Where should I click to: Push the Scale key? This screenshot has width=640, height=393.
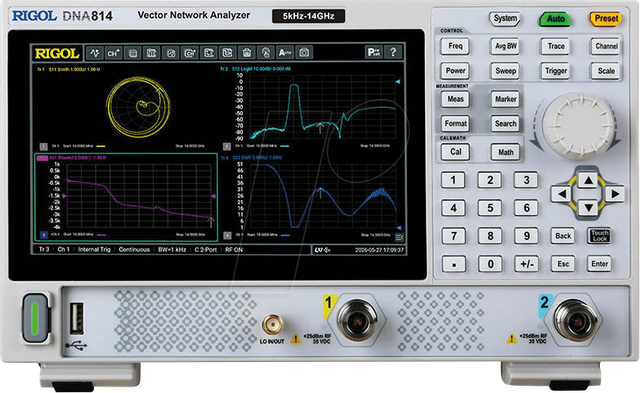tap(606, 71)
